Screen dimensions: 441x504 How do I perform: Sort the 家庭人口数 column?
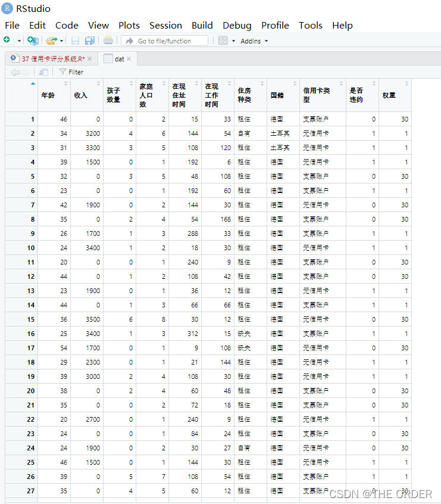pyautogui.click(x=164, y=83)
